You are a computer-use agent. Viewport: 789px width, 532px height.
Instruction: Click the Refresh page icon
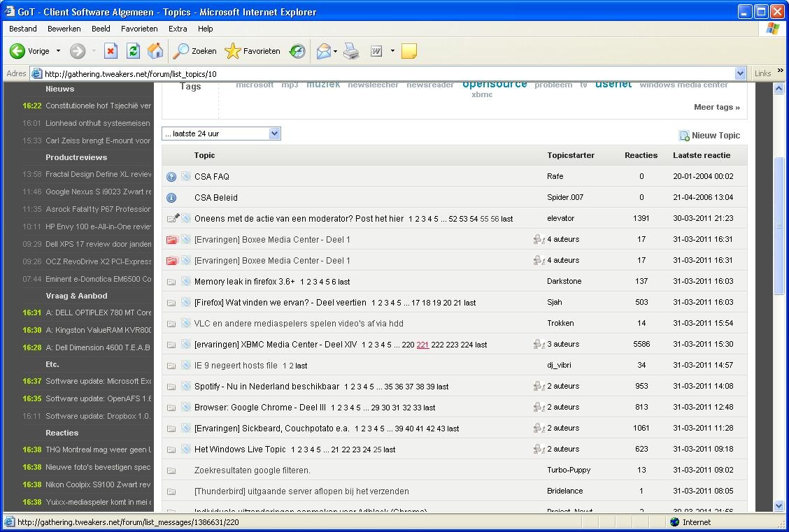133,51
